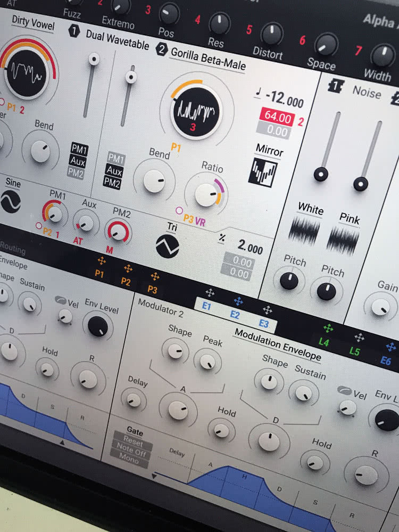Click the green crosshair above L4
The height and width of the screenshot is (532, 399).
[327, 329]
